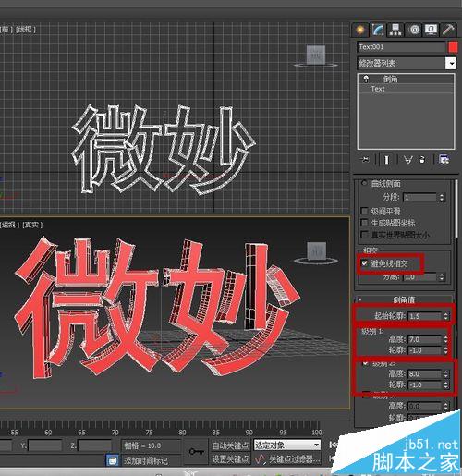Click 级别 1 高度 spinner arrows

point(445,339)
